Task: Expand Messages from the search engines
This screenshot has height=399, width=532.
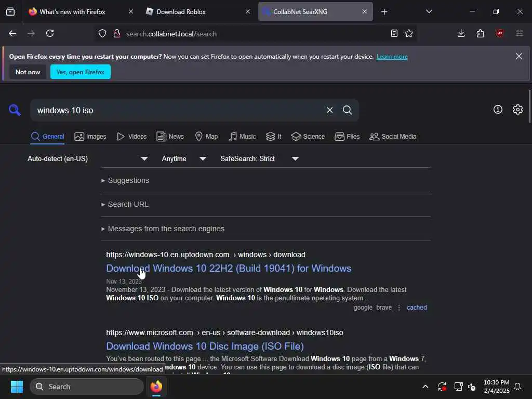Action: [163, 229]
